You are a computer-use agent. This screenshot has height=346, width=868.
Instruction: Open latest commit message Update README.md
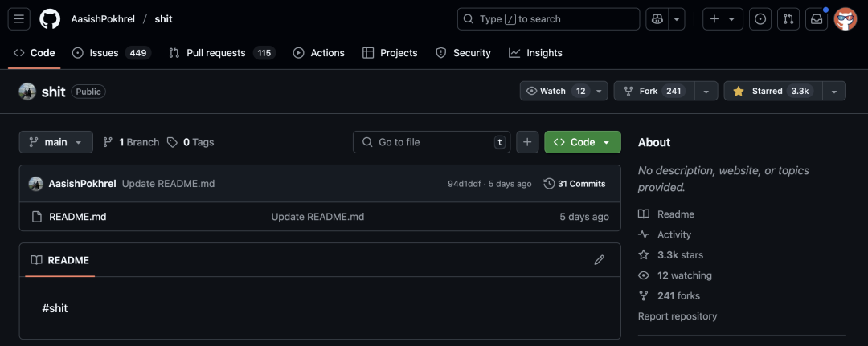coord(168,184)
